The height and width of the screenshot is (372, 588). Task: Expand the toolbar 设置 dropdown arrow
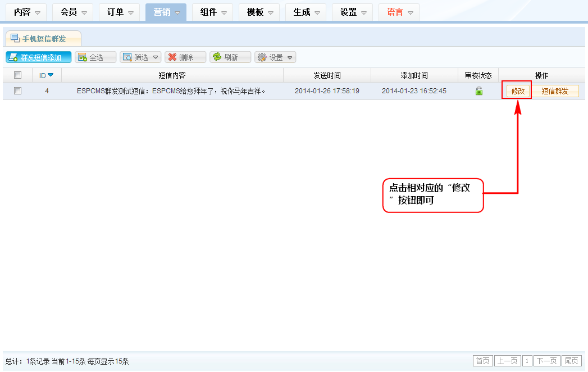click(x=290, y=57)
